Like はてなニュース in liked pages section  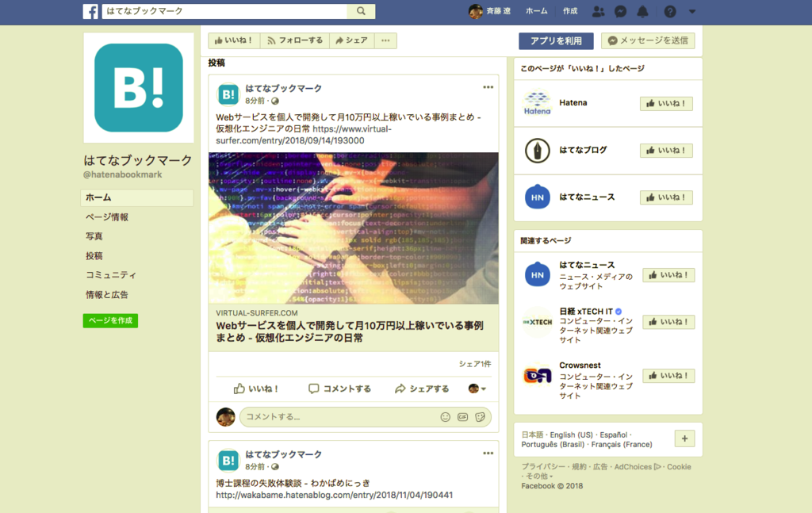[666, 197]
